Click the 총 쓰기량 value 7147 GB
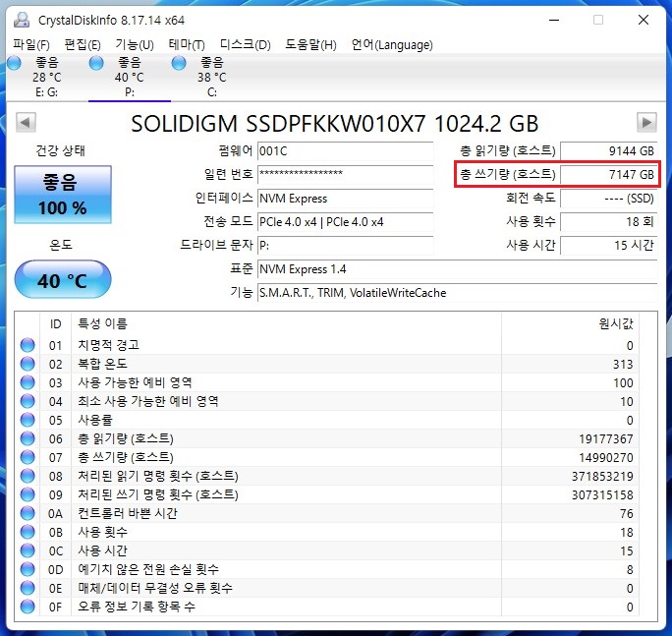 pos(608,175)
